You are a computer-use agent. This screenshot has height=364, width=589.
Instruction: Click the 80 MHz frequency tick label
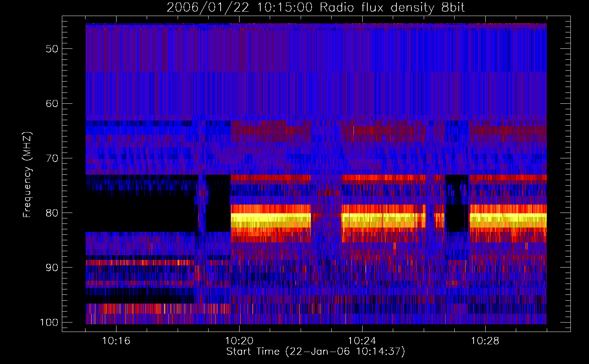[52, 213]
